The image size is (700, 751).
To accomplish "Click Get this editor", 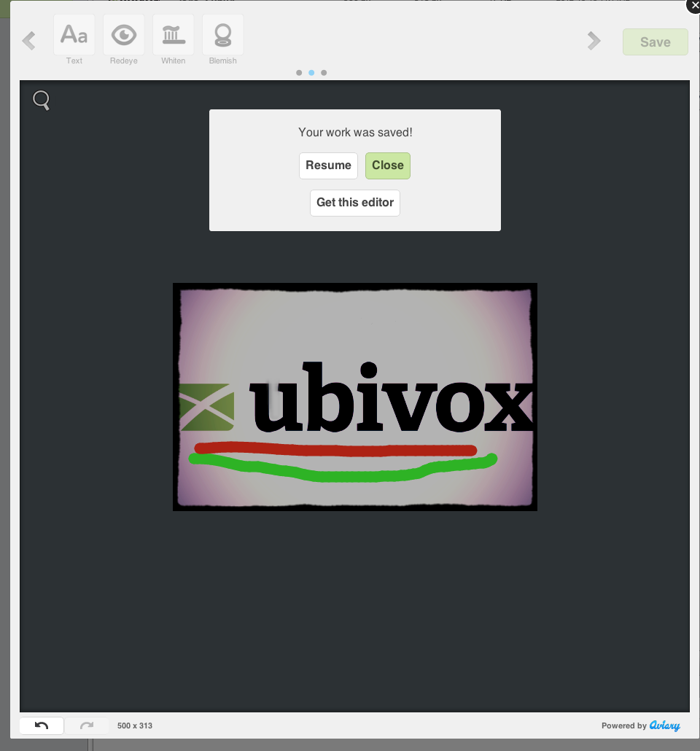I will [355, 203].
